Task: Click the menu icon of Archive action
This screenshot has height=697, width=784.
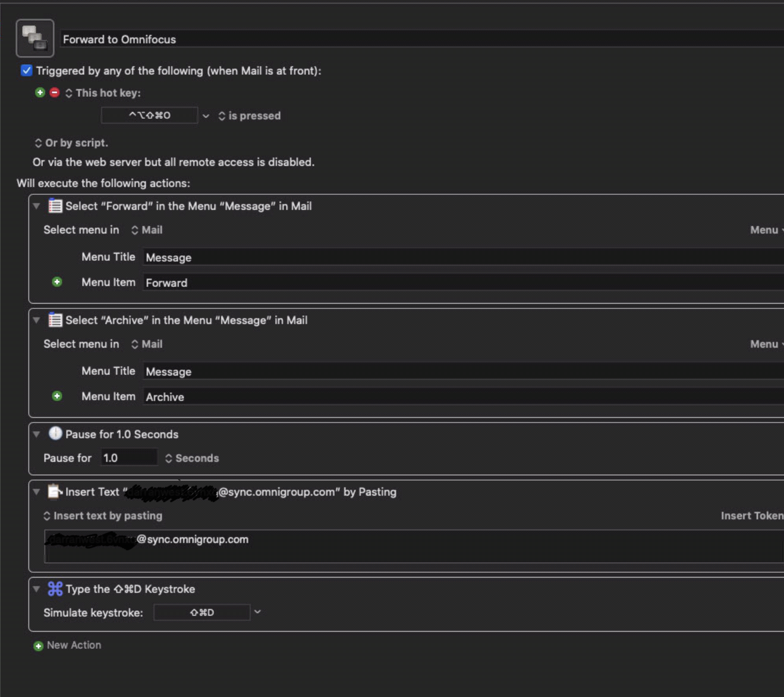Action: coord(55,320)
